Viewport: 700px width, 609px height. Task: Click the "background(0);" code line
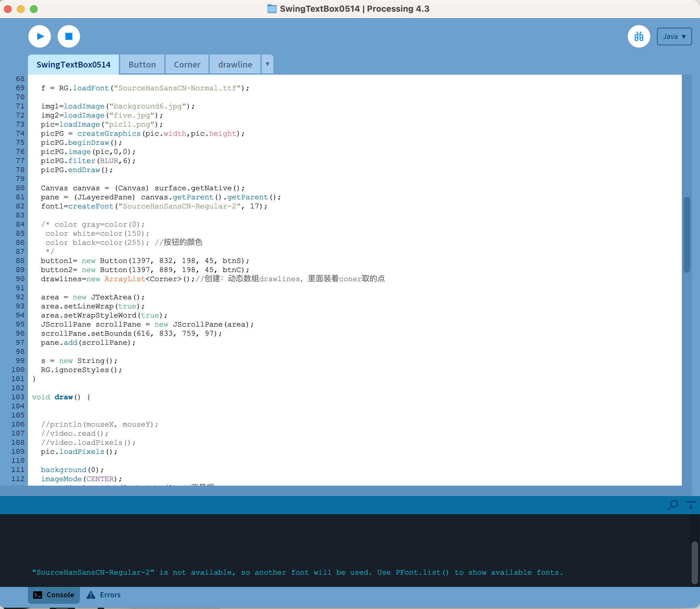click(x=72, y=470)
